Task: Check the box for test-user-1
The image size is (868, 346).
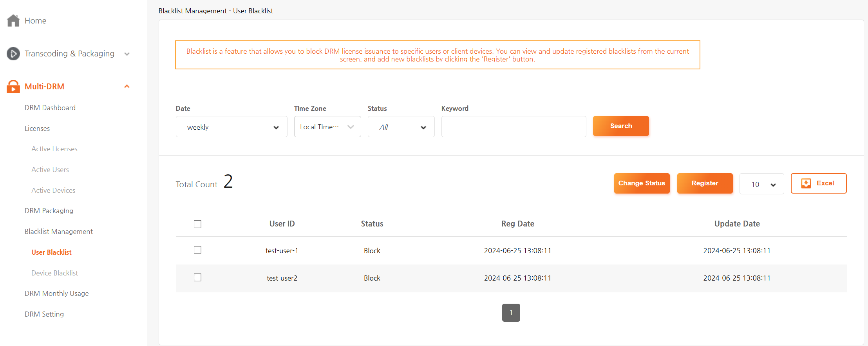Action: point(197,250)
